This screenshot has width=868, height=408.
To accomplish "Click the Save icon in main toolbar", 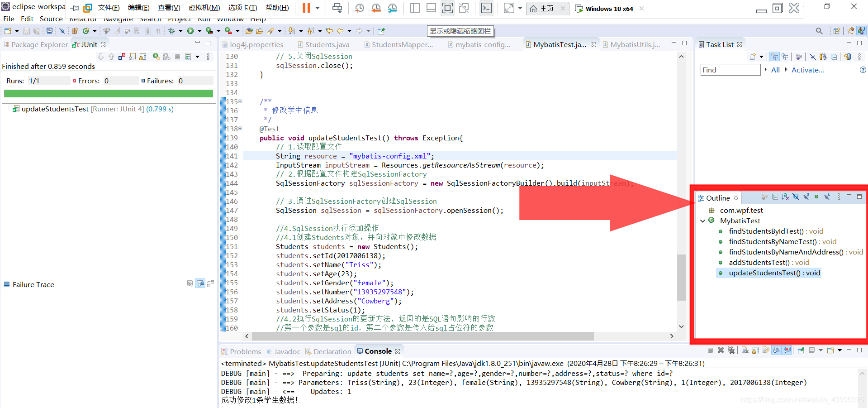I will [26, 31].
